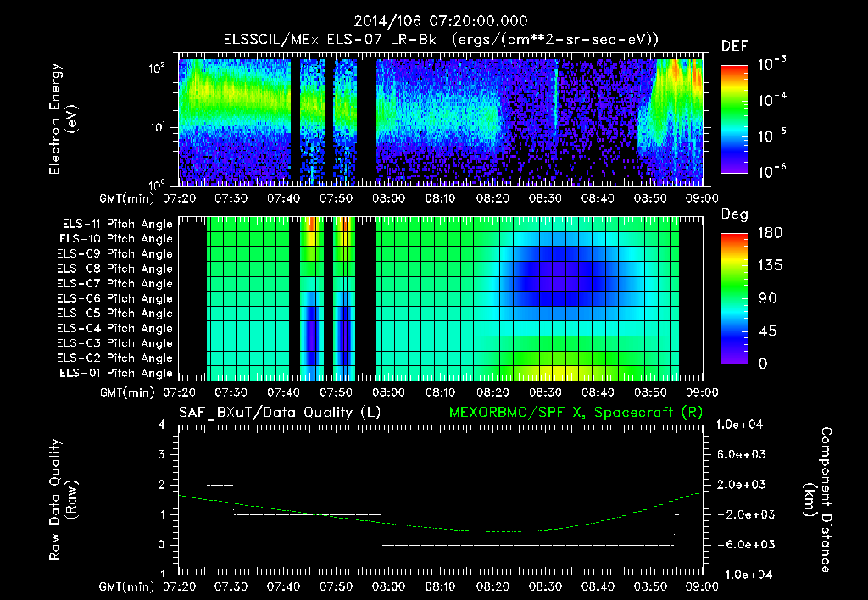Select the ELS-01 Pitch Angle row label
Image resolution: width=868 pixels, height=600 pixels.
(x=116, y=373)
